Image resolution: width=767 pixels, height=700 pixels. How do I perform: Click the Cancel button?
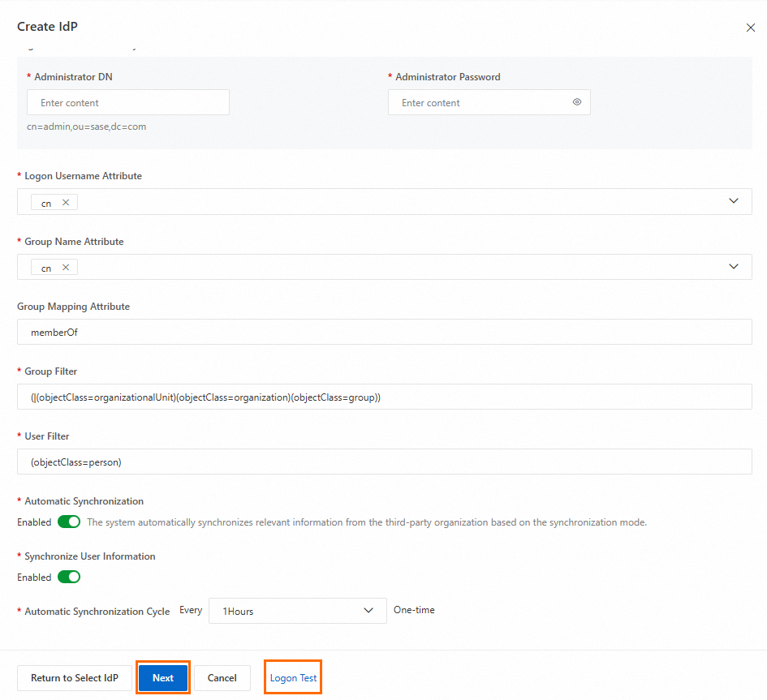click(222, 678)
